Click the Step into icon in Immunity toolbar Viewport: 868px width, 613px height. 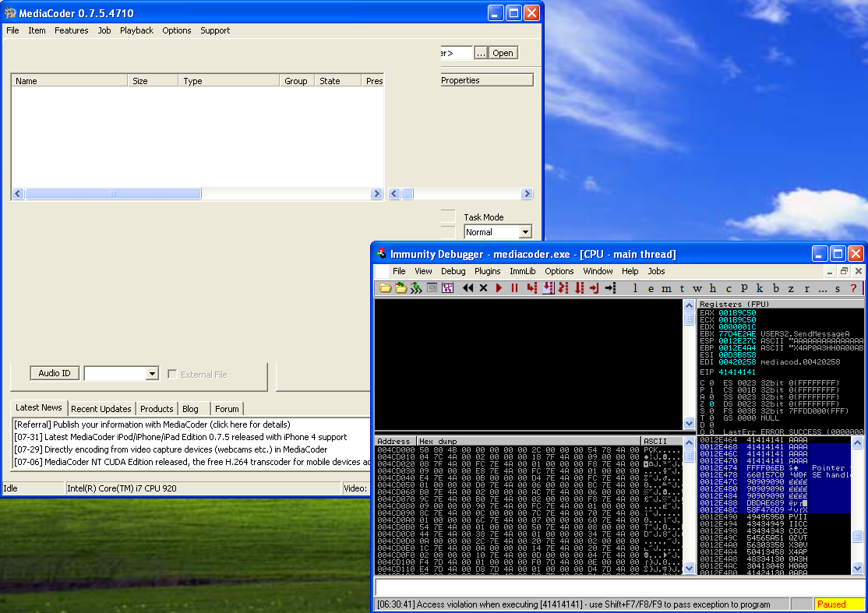coord(532,288)
